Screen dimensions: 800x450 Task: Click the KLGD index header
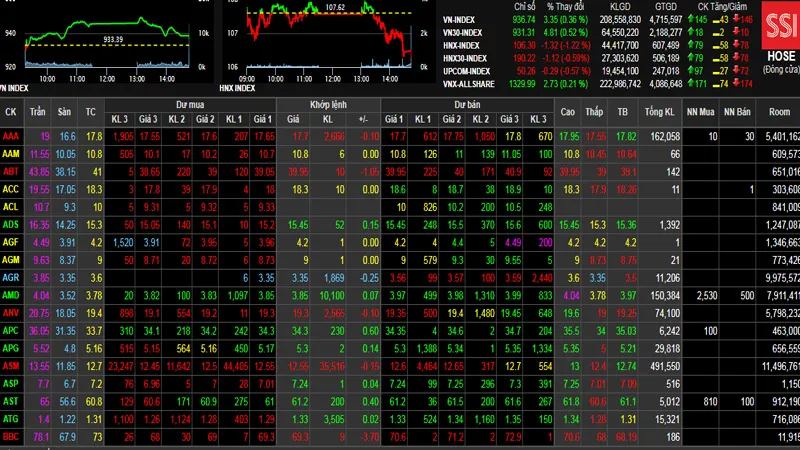[620, 7]
